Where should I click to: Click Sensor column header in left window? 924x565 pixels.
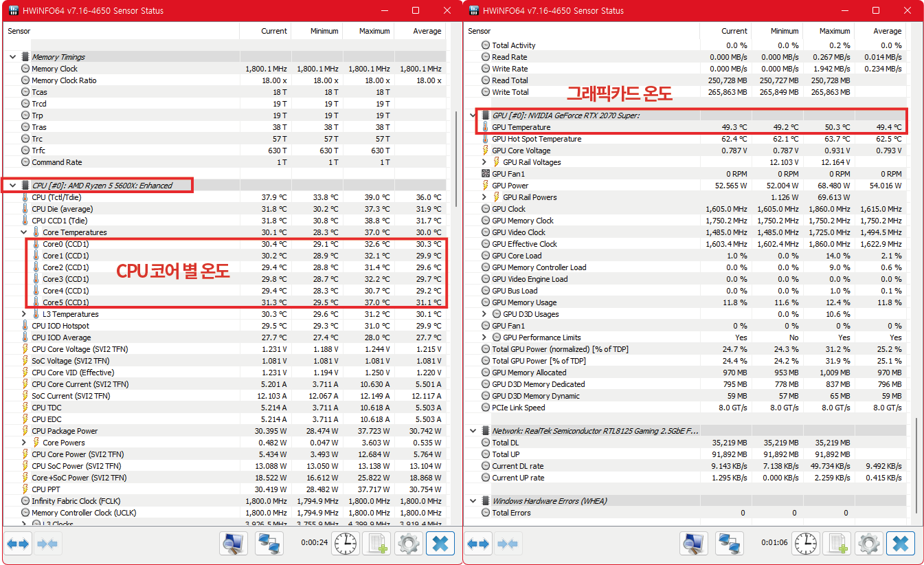122,31
